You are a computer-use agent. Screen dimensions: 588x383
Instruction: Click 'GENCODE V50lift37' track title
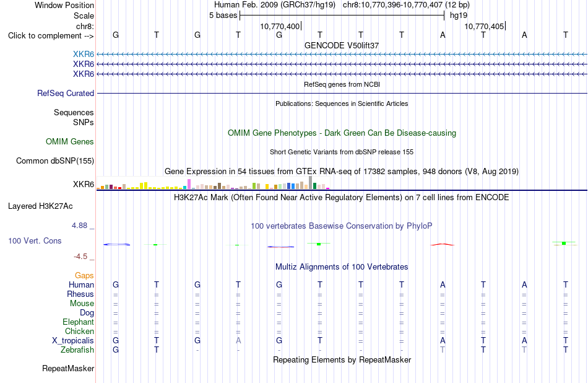(342, 45)
